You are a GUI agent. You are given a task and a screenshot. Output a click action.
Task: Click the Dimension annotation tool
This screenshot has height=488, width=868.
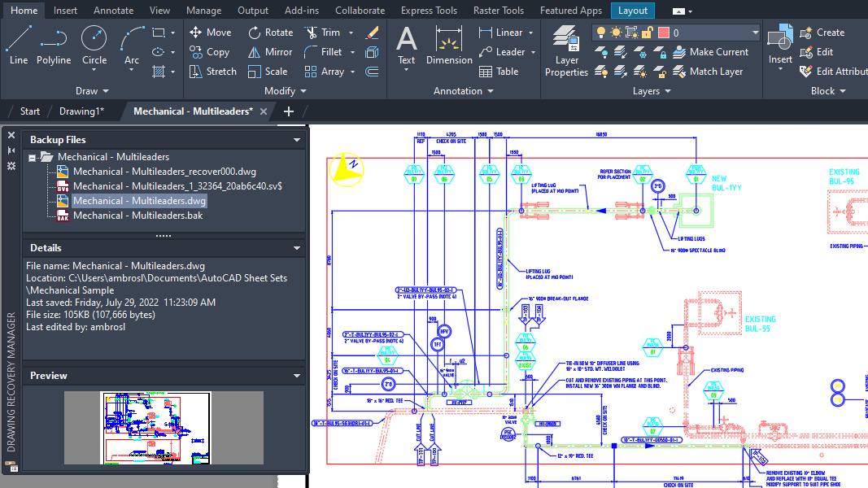449,46
